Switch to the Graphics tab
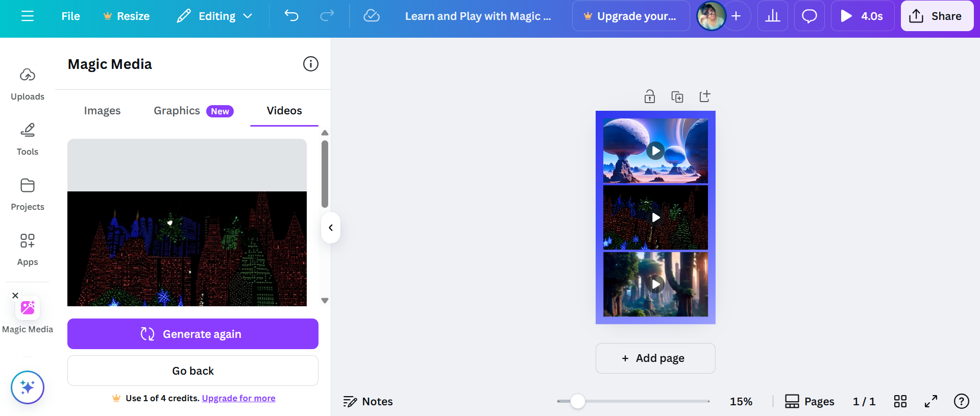980x416 pixels. pos(193,111)
